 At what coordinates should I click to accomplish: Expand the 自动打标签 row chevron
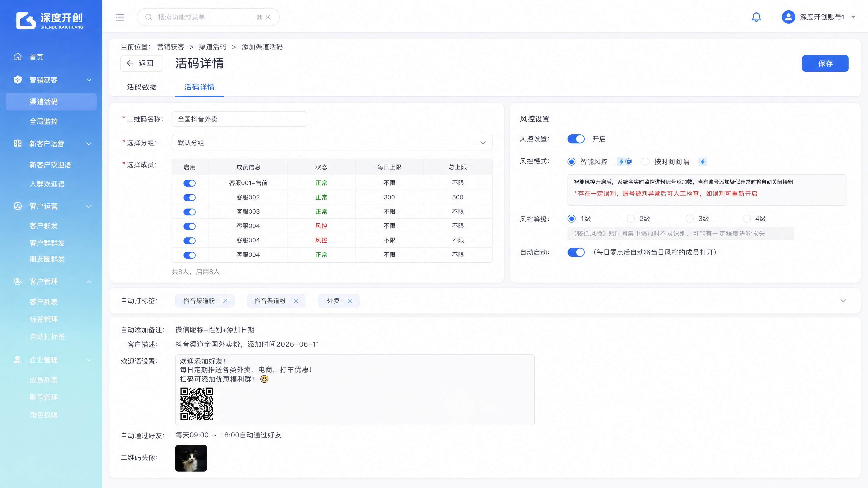[x=843, y=301]
